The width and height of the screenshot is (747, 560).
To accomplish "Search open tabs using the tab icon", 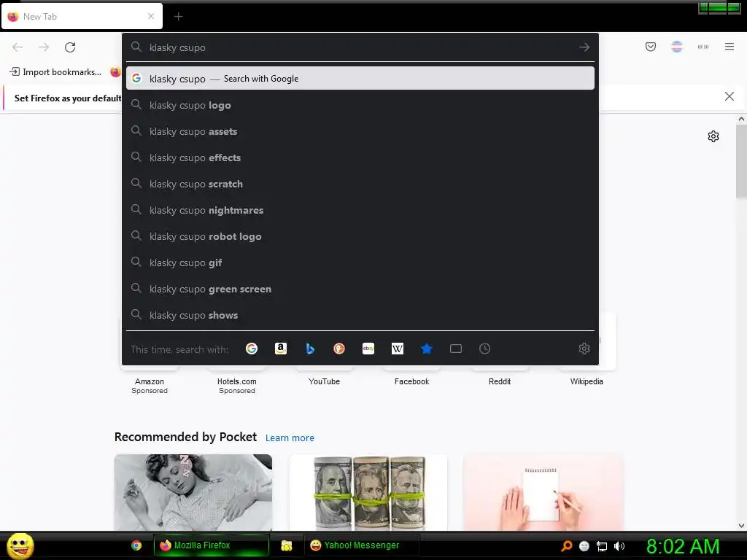I will [456, 349].
